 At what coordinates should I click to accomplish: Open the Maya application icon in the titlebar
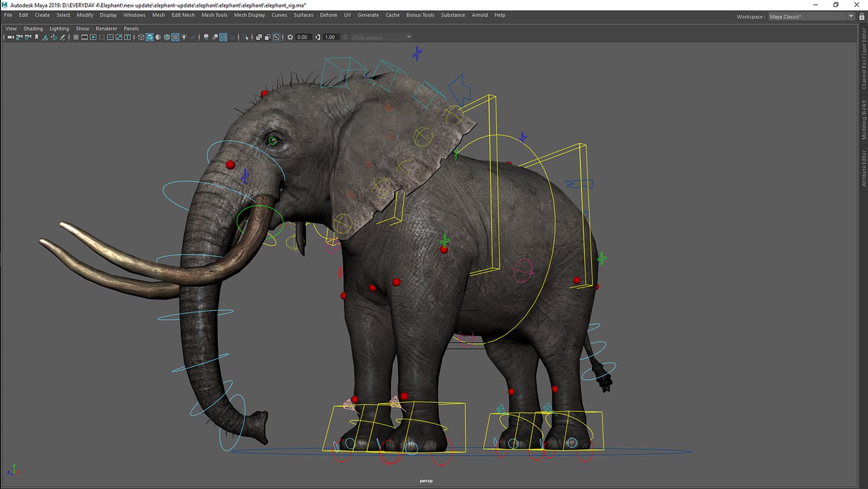click(x=5, y=5)
